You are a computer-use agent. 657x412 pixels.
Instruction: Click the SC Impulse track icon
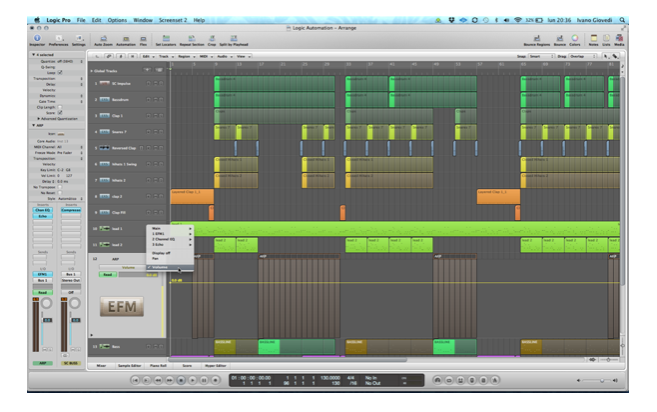click(104, 83)
